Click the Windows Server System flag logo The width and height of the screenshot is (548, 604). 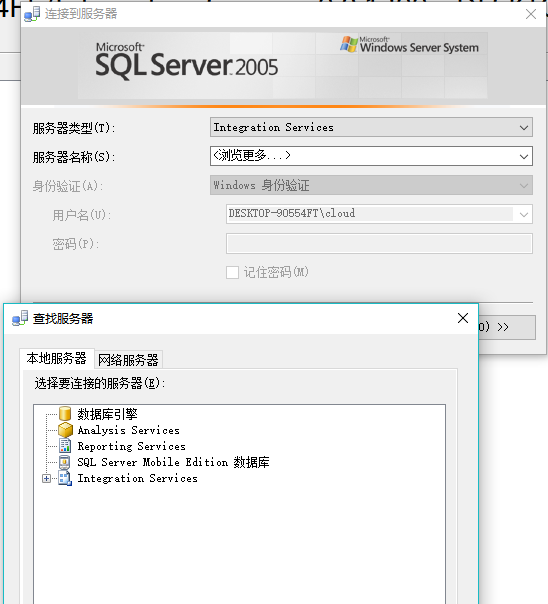(x=349, y=44)
